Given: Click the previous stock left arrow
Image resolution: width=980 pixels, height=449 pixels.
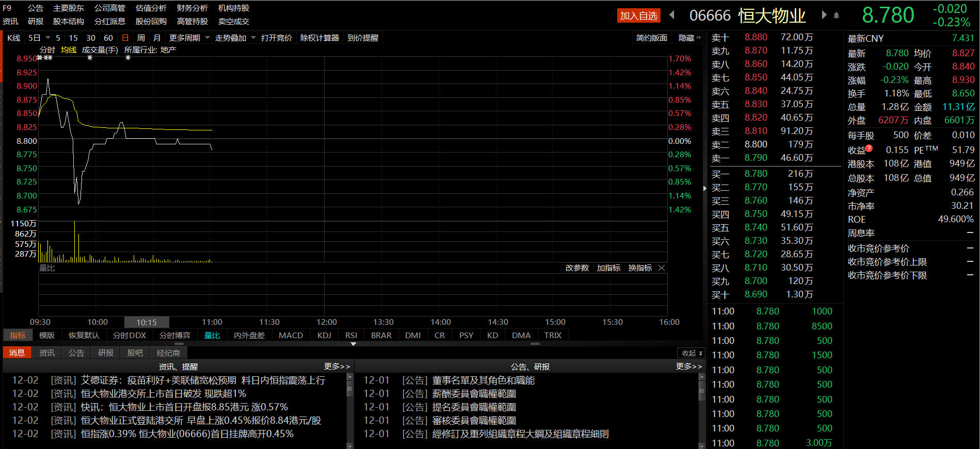Looking at the screenshot, I should 672,15.
